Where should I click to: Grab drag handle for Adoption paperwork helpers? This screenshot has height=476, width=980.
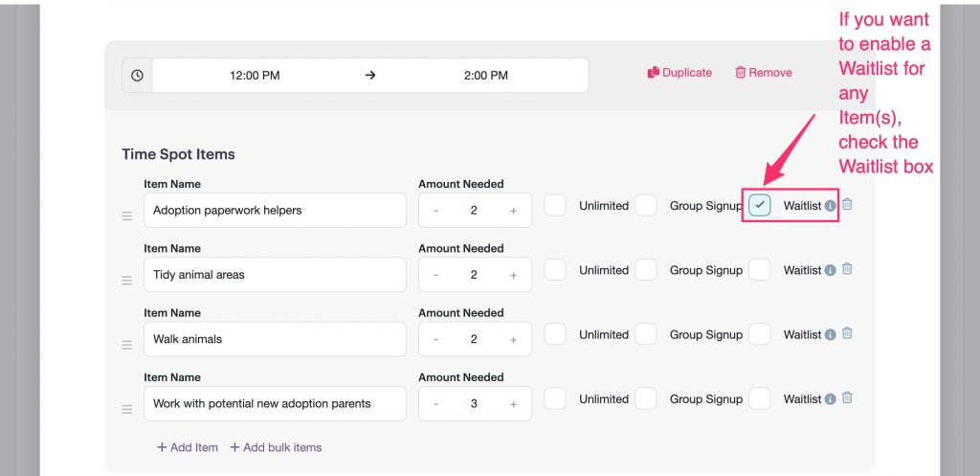click(127, 215)
